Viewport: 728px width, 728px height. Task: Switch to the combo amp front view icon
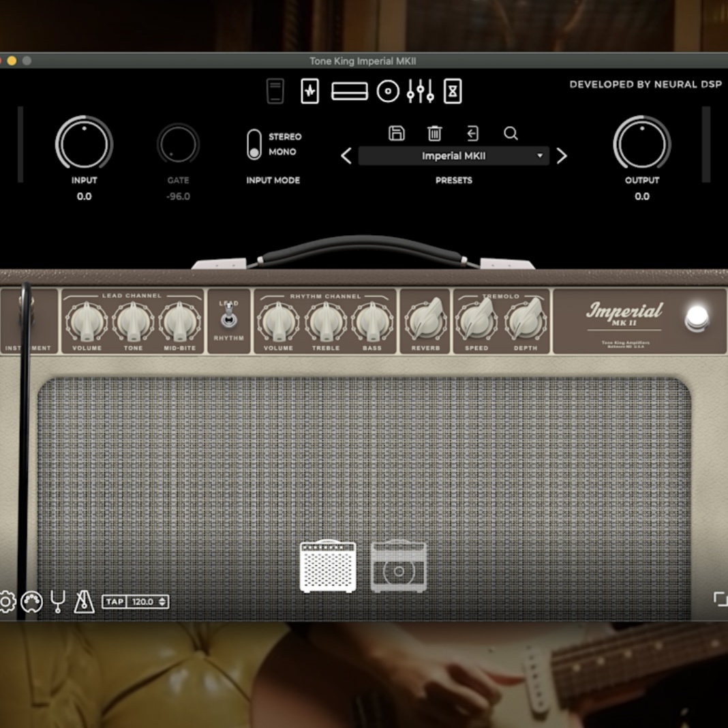[x=328, y=566]
